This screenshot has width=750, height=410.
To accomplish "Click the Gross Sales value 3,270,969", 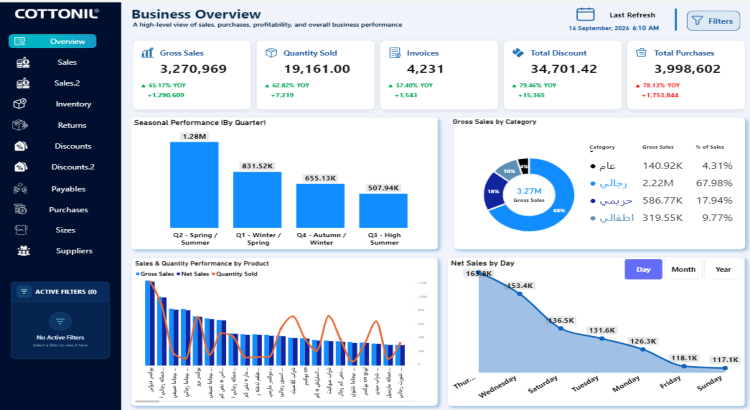I will coord(193,69).
